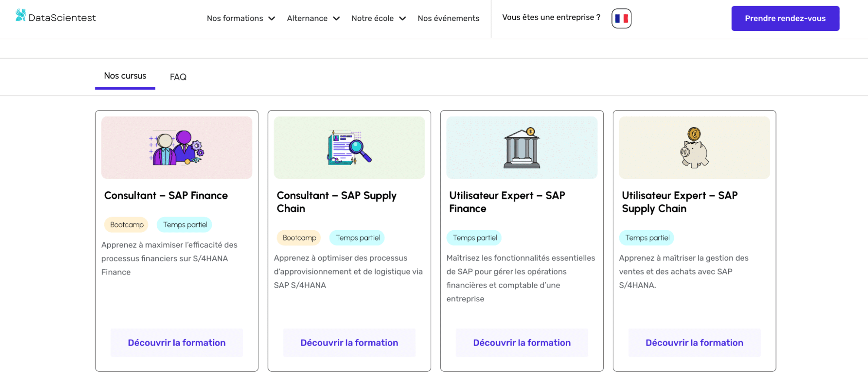Open the Alternance dropdown menu
This screenshot has height=390, width=868.
(313, 18)
